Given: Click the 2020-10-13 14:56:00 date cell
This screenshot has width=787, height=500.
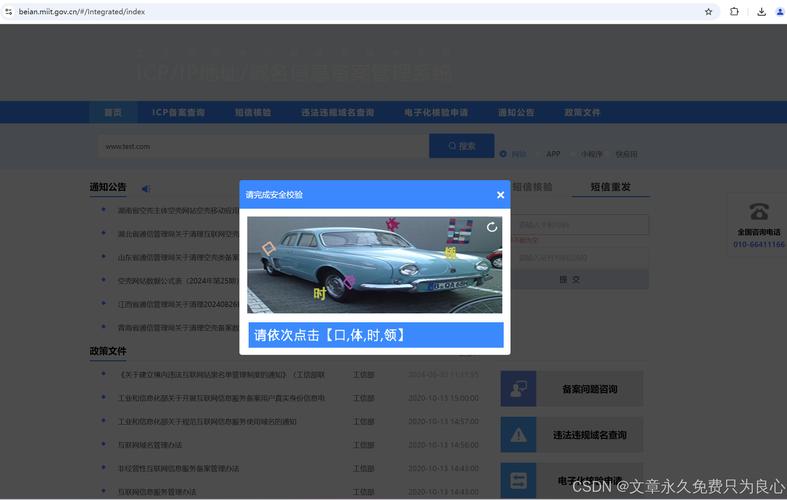Looking at the screenshot, I should [x=443, y=445].
